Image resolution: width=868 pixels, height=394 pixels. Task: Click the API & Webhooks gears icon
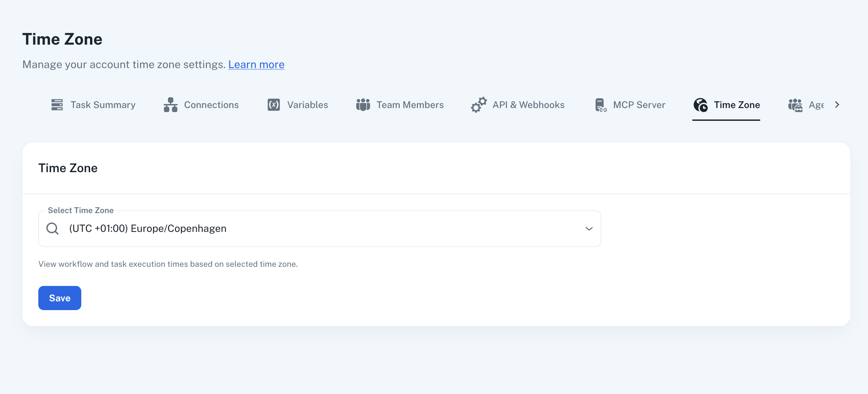point(478,105)
